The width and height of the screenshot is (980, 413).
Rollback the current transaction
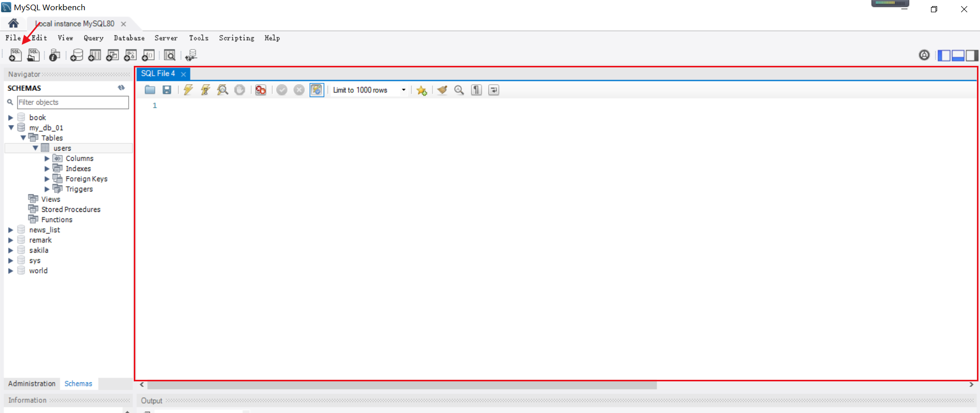(x=299, y=90)
